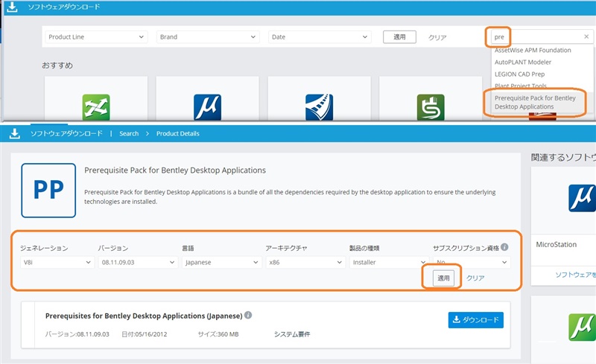Click 適用 button in top filter bar

pos(399,37)
